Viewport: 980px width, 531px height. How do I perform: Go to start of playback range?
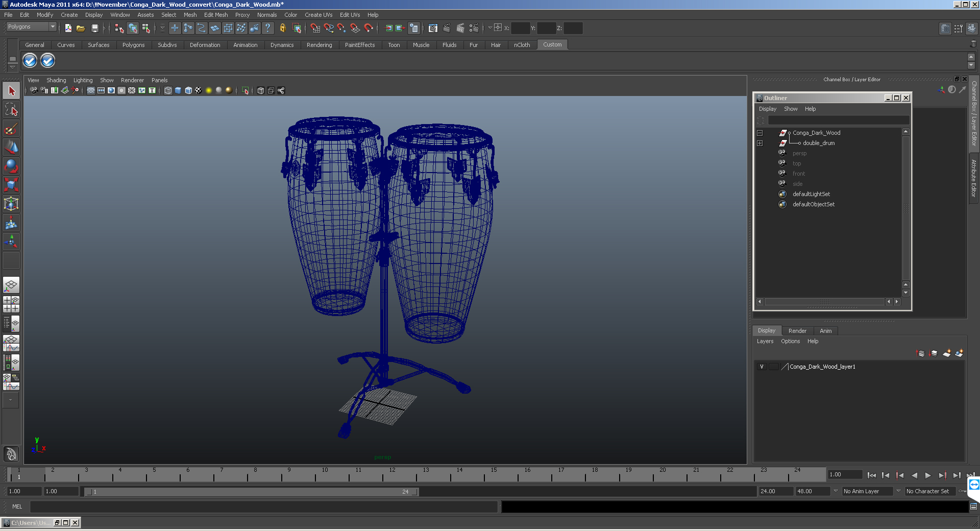pos(871,475)
